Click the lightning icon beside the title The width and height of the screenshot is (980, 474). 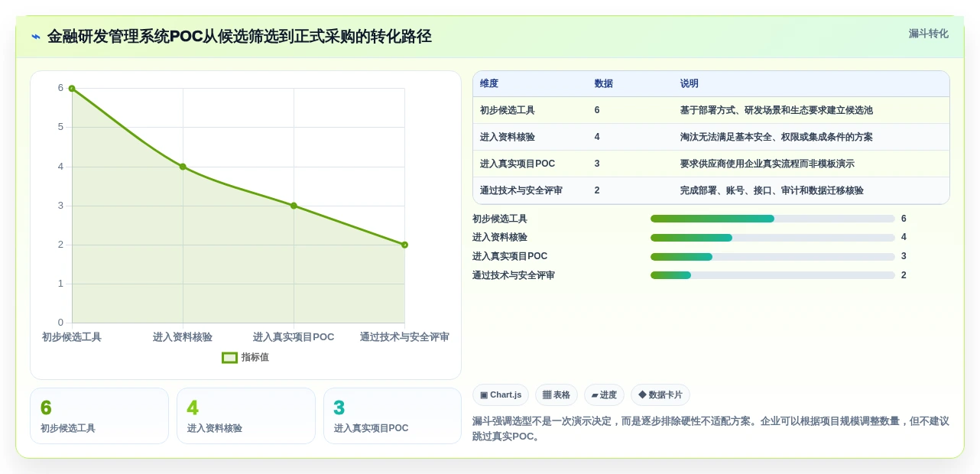pyautogui.click(x=36, y=37)
